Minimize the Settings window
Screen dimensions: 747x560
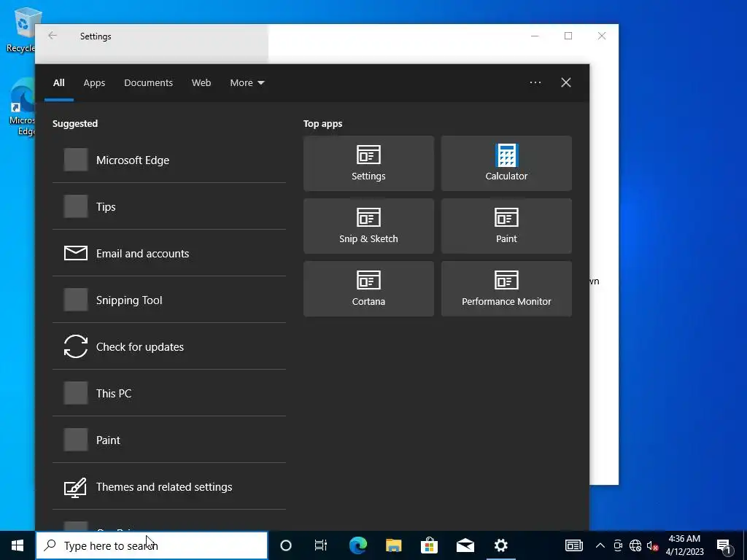tap(535, 36)
